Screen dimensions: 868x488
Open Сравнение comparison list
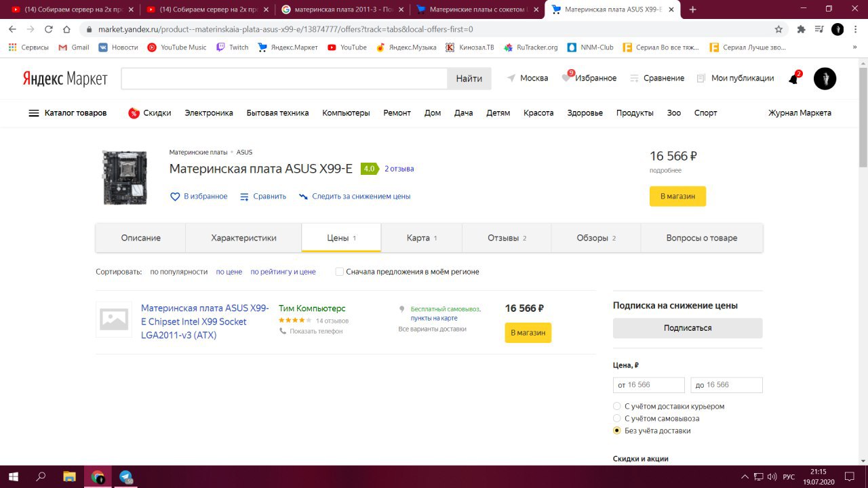[656, 78]
